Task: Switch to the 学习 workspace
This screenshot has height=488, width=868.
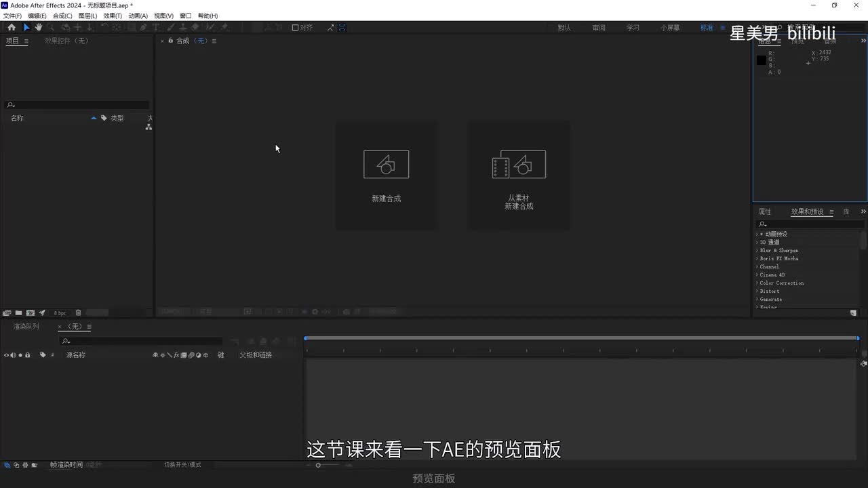Action: 633,28
